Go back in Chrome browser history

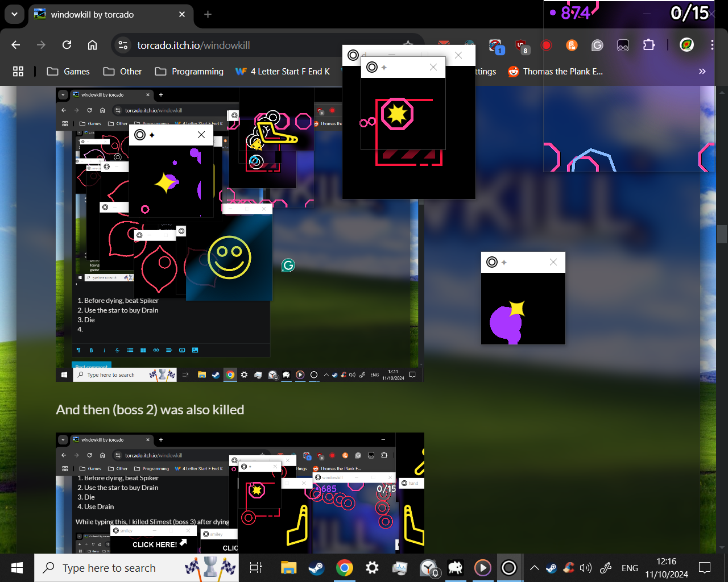(x=15, y=45)
